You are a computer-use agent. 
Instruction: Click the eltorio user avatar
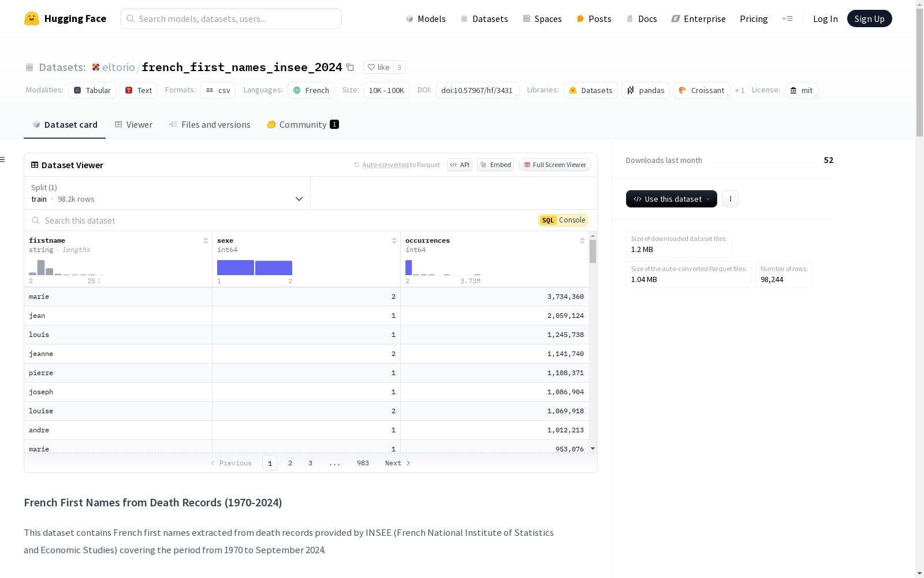(x=96, y=67)
